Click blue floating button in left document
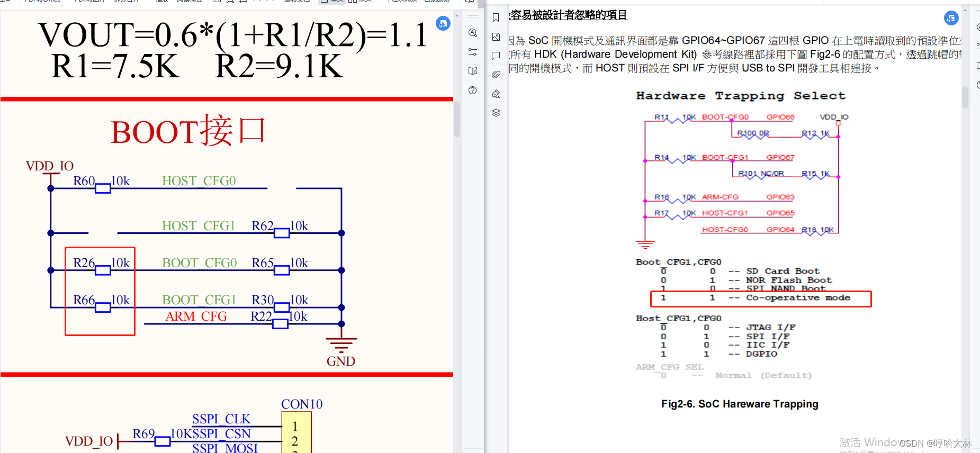 point(443,23)
